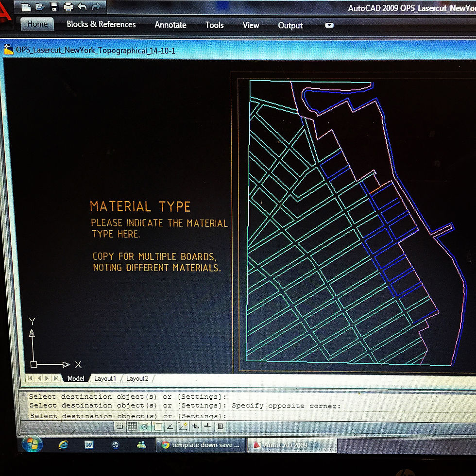Image resolution: width=476 pixels, height=476 pixels.
Task: Open the Output ribbon tab
Action: [x=290, y=25]
